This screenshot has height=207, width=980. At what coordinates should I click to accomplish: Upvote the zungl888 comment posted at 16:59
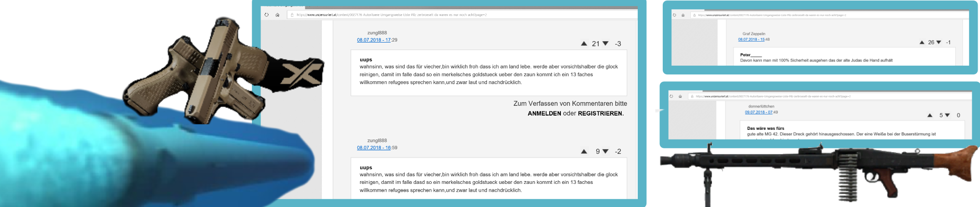(x=584, y=152)
